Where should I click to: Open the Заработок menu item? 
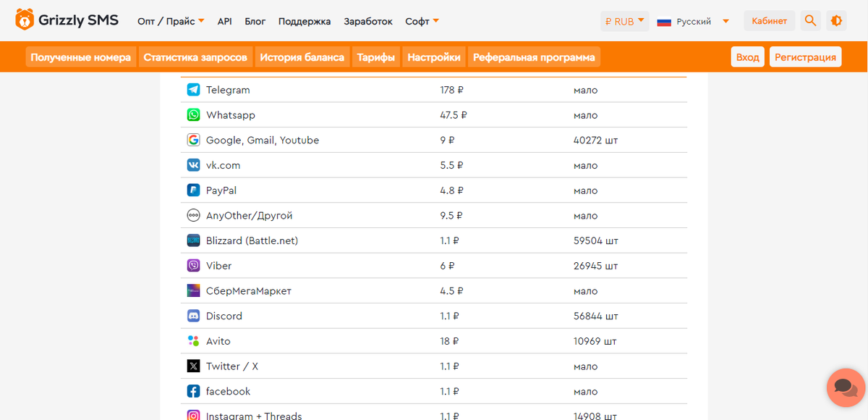(x=368, y=21)
